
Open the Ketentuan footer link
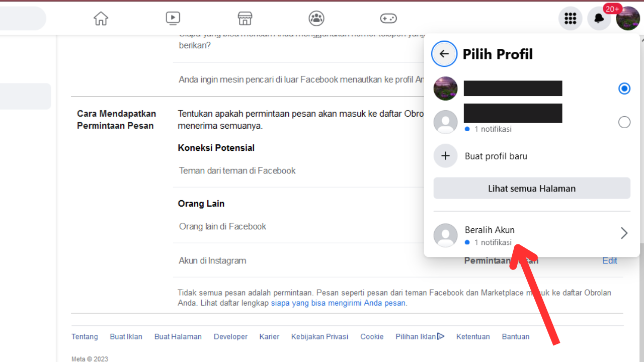point(473,336)
